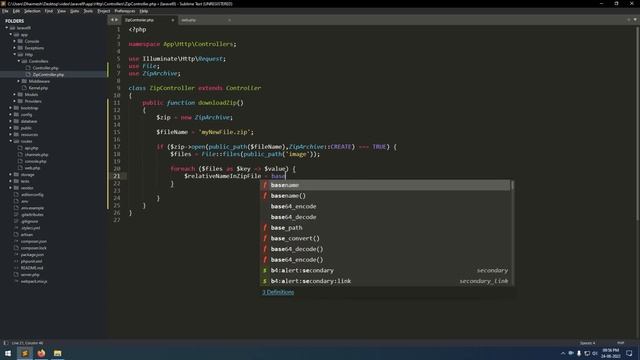Open the package.json file
This screenshot has width=640, height=360.
[x=32, y=255]
